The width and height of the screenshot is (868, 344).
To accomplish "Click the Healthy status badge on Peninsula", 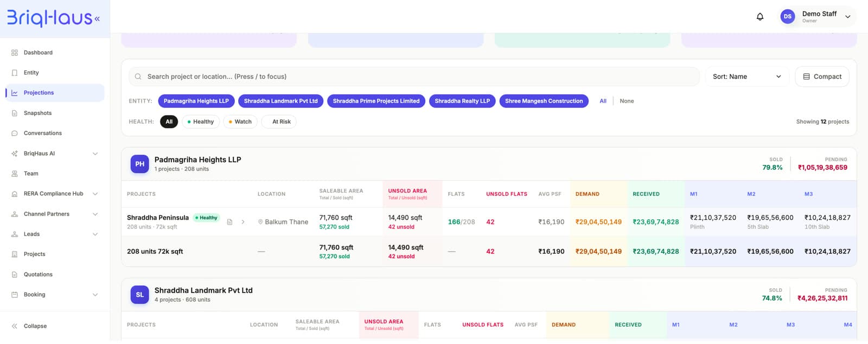I will pos(206,218).
